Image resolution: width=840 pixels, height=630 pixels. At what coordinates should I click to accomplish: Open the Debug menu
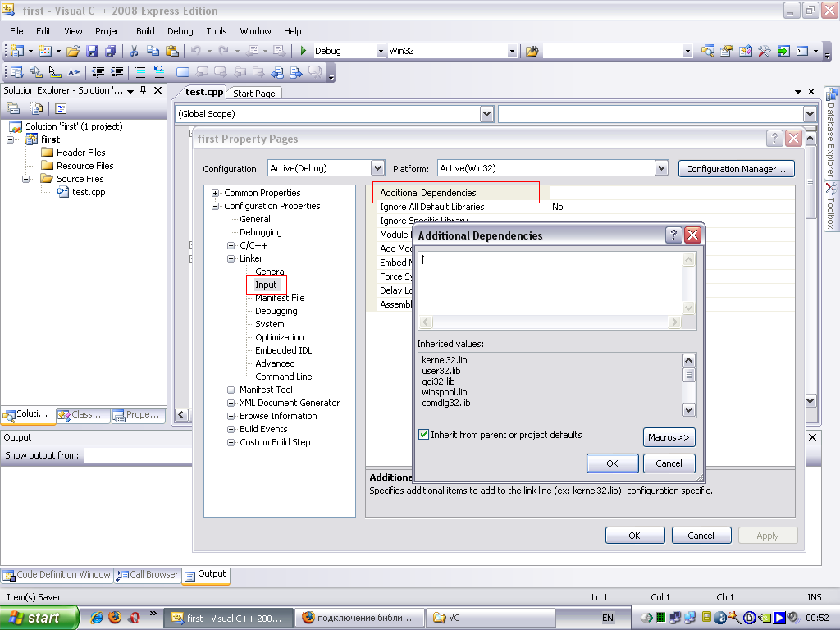180,31
